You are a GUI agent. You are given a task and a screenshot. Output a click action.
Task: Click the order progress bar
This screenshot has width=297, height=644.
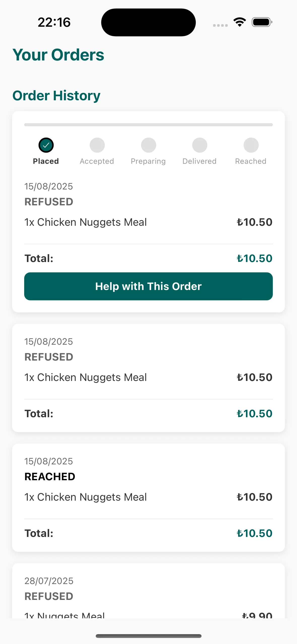click(148, 125)
